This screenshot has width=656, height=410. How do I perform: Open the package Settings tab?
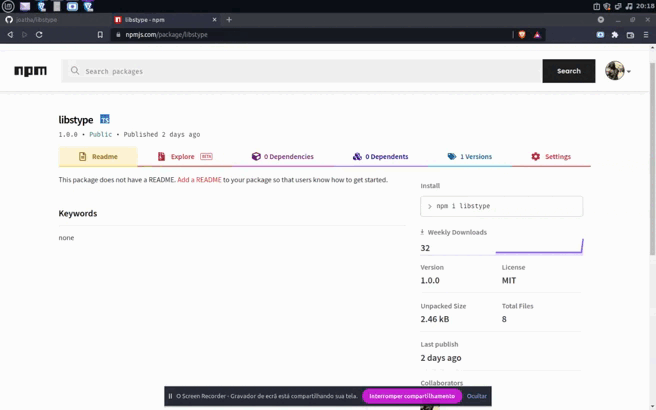coord(551,156)
